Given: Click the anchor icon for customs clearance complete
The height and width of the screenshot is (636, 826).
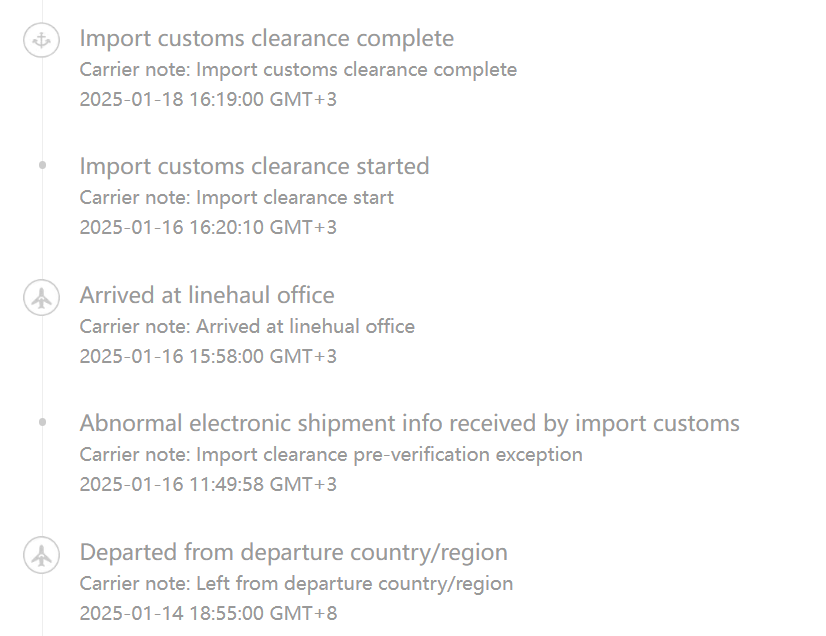Looking at the screenshot, I should 41,41.
